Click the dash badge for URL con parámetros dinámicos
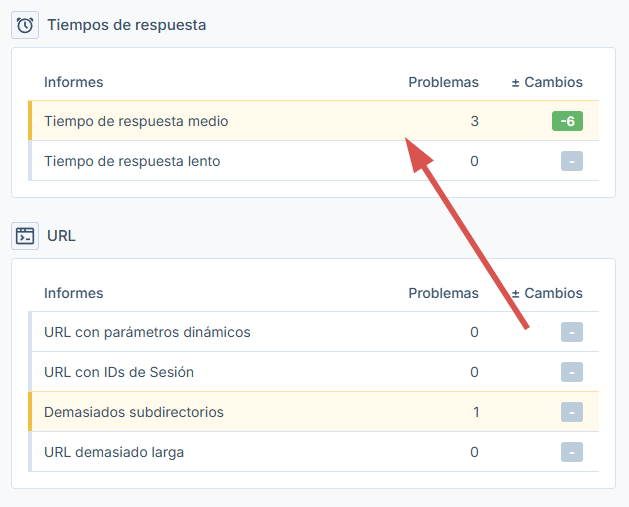Viewport: 629px width, 507px height. tap(572, 332)
